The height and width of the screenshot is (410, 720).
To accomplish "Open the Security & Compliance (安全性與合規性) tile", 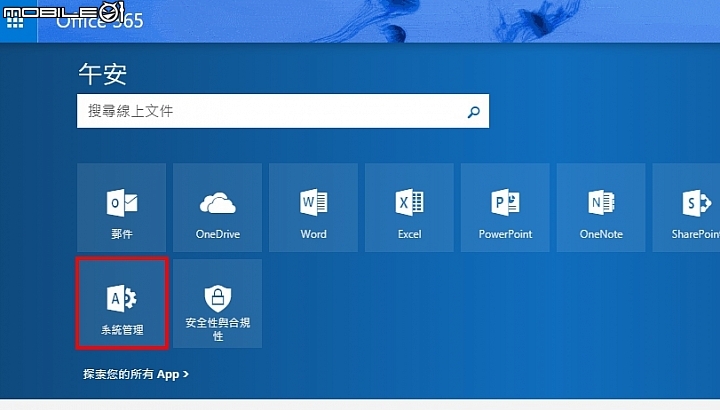I will 217,303.
